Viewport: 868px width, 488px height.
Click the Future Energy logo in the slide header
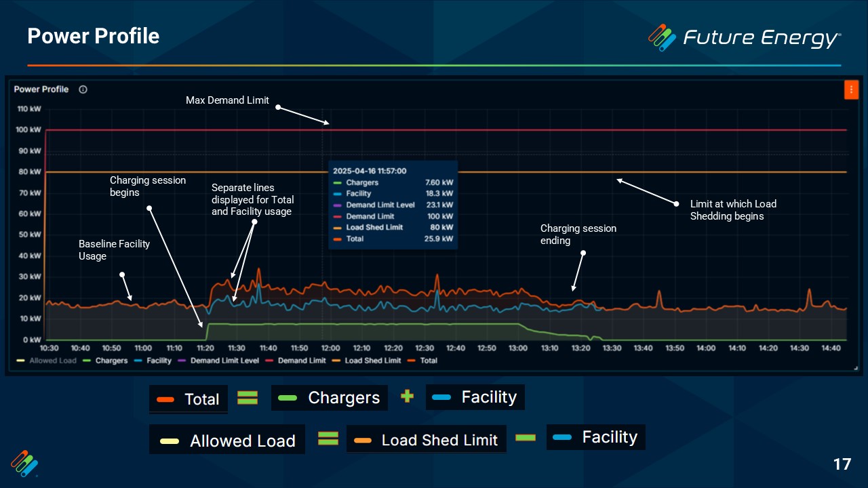744,37
